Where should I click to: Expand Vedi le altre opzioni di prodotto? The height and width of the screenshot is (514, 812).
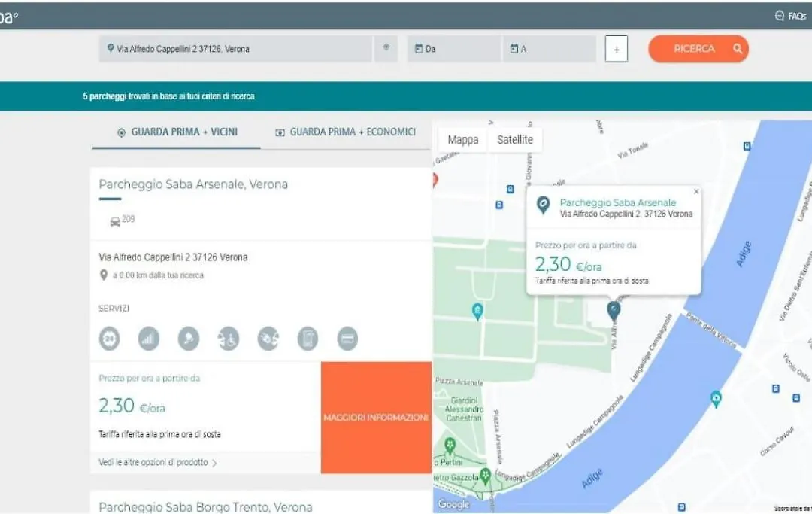tap(157, 462)
